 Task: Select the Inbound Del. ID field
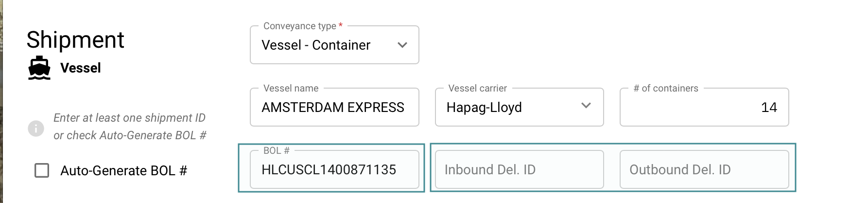pos(519,170)
